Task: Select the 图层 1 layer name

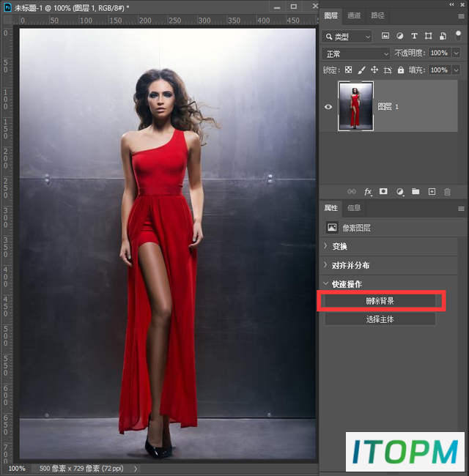Action: 388,107
